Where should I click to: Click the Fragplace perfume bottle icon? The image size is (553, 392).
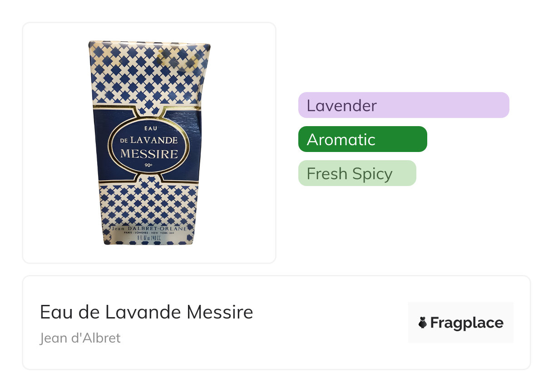pyautogui.click(x=423, y=323)
